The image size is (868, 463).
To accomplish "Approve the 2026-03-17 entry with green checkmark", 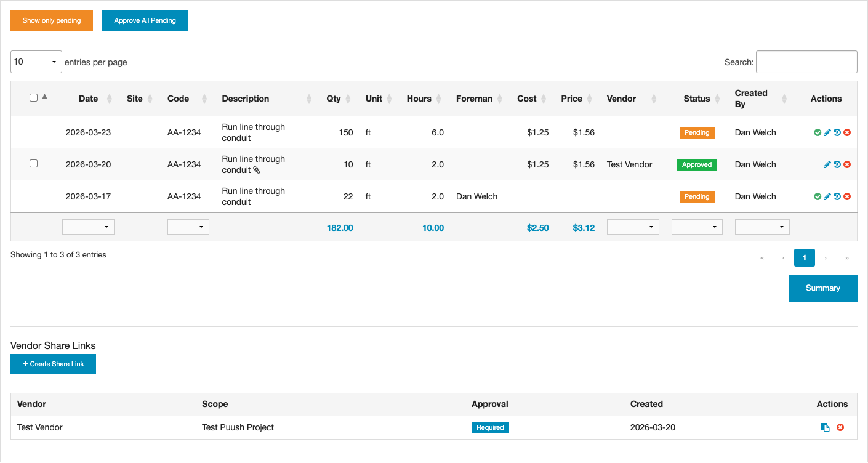I will click(x=818, y=196).
